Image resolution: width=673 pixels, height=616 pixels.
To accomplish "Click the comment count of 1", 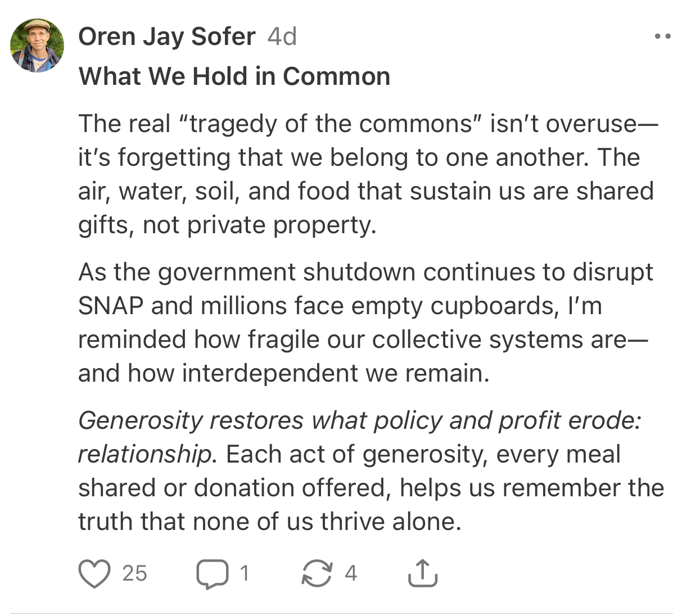I will [244, 573].
